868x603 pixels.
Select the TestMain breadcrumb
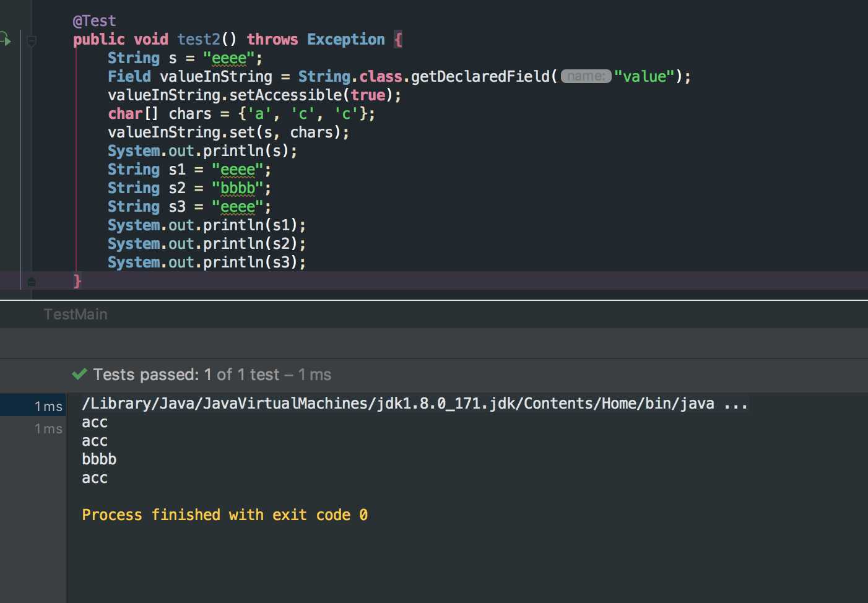[x=76, y=315]
